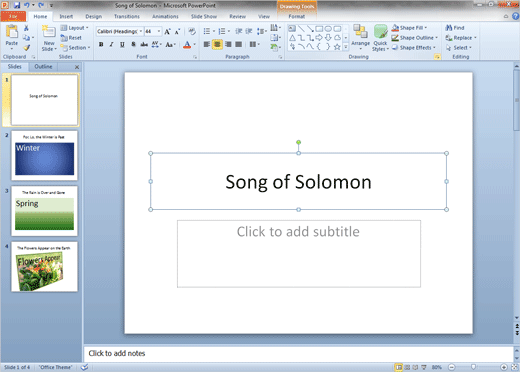This screenshot has height=372, width=520.
Task: Click Reset slide button
Action: pyautogui.click(x=71, y=38)
